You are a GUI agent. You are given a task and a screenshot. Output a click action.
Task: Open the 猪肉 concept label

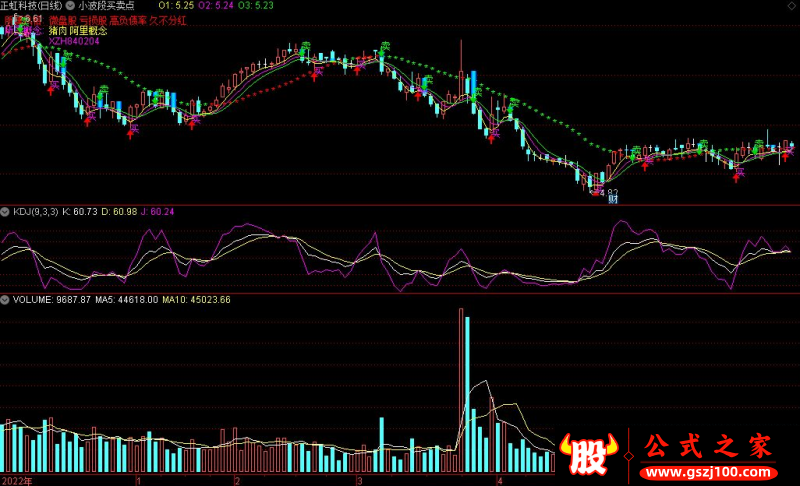[x=58, y=31]
